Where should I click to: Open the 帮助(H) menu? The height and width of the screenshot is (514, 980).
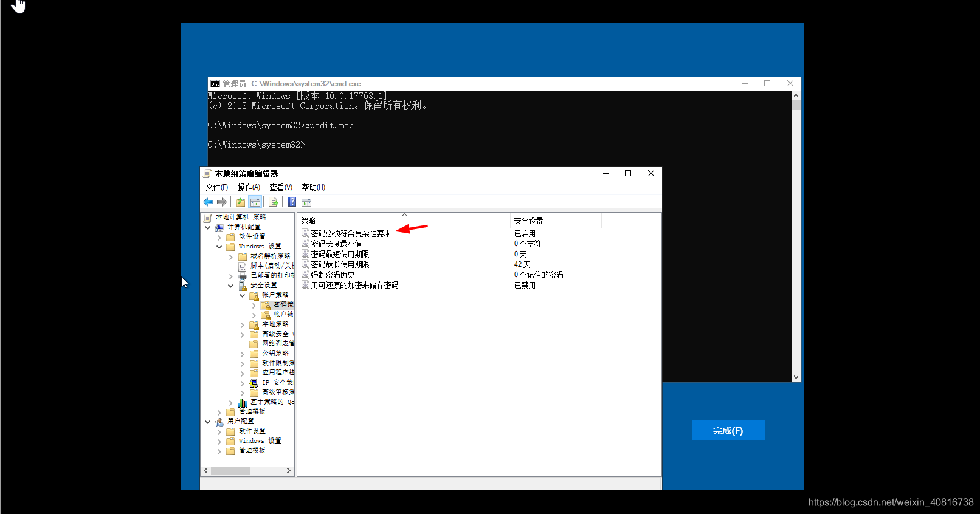[x=314, y=187]
